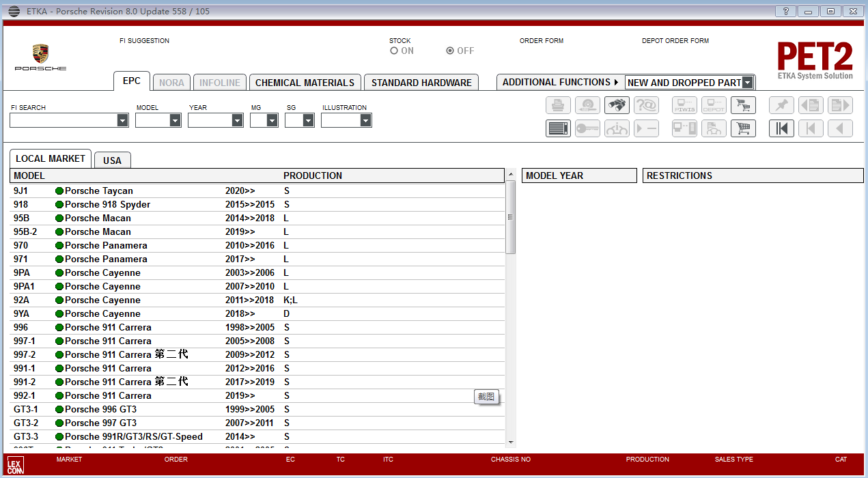
Task: Open the NEW AND DROPPED PART dropdown
Action: [748, 82]
